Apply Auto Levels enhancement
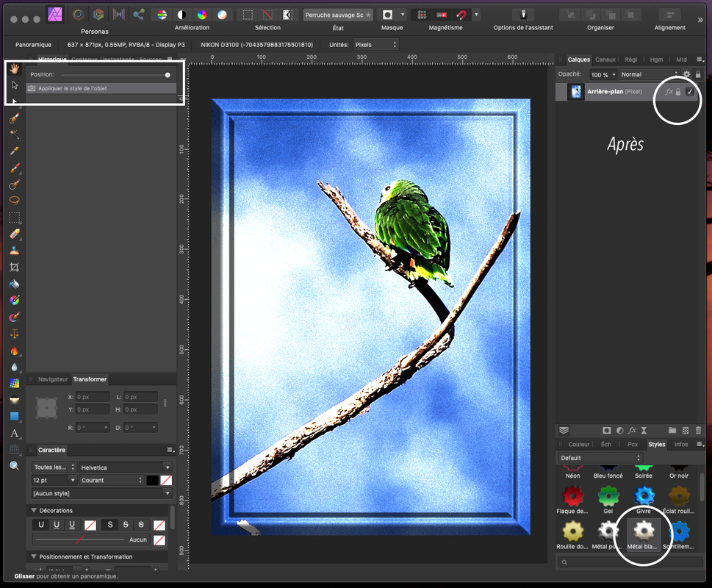712x588 pixels. (162, 15)
